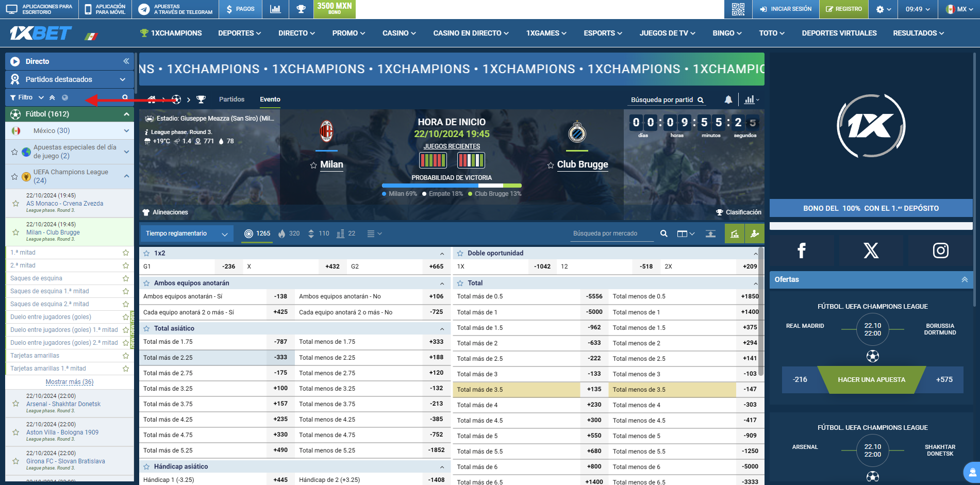Focus the Búsqueda por mercado input
This screenshot has width=980, height=485.
click(612, 233)
